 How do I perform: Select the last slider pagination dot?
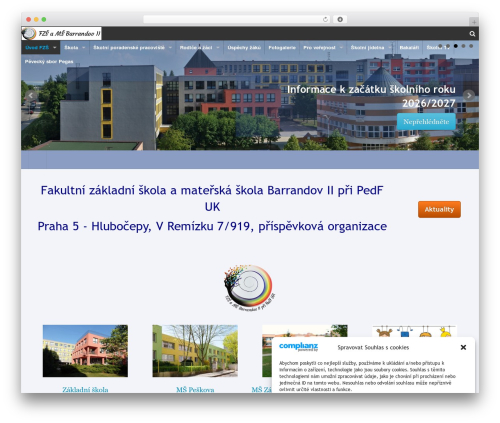pos(471,46)
